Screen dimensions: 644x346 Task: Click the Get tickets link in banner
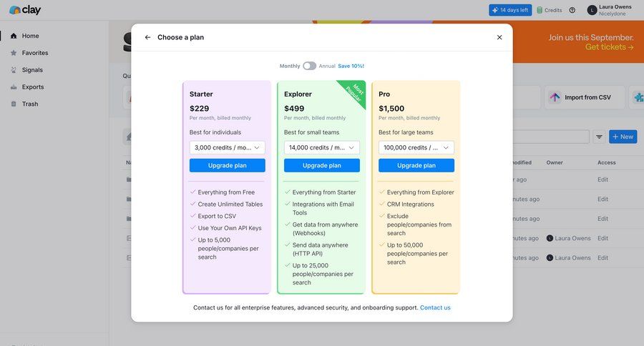coord(609,47)
